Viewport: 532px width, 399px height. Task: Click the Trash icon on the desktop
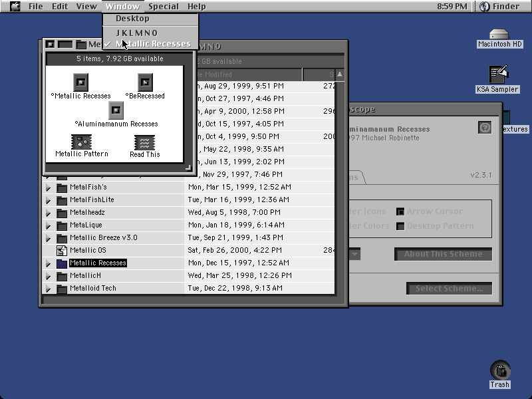coord(500,370)
